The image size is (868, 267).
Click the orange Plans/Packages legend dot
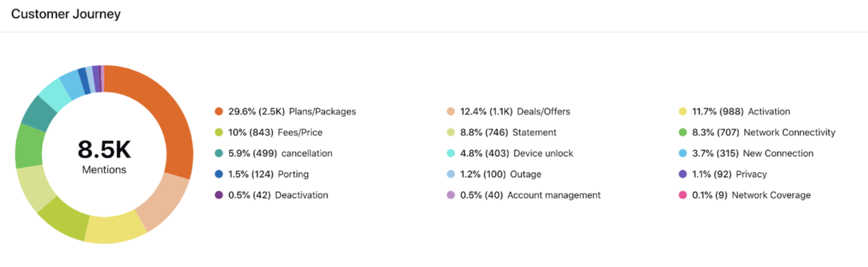(x=219, y=112)
